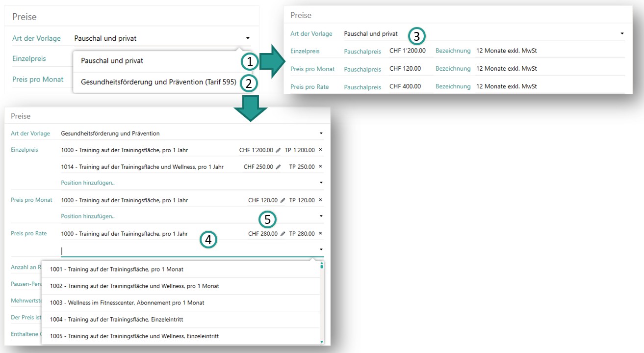Pick 1003 Wellness im Fitnesscenter option

click(x=180, y=302)
